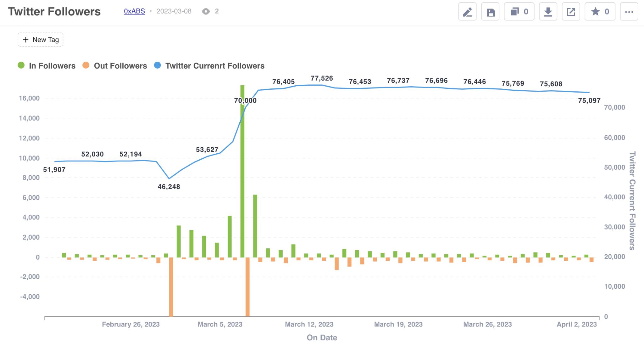The image size is (644, 357).
Task: Click the 52,194 data label
Action: tap(130, 154)
